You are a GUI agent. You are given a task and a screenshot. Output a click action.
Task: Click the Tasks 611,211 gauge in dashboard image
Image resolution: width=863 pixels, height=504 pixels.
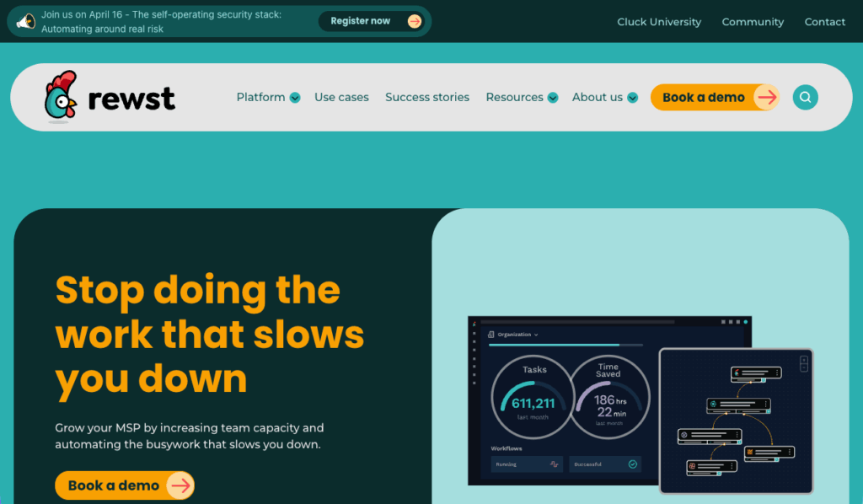[533, 397]
